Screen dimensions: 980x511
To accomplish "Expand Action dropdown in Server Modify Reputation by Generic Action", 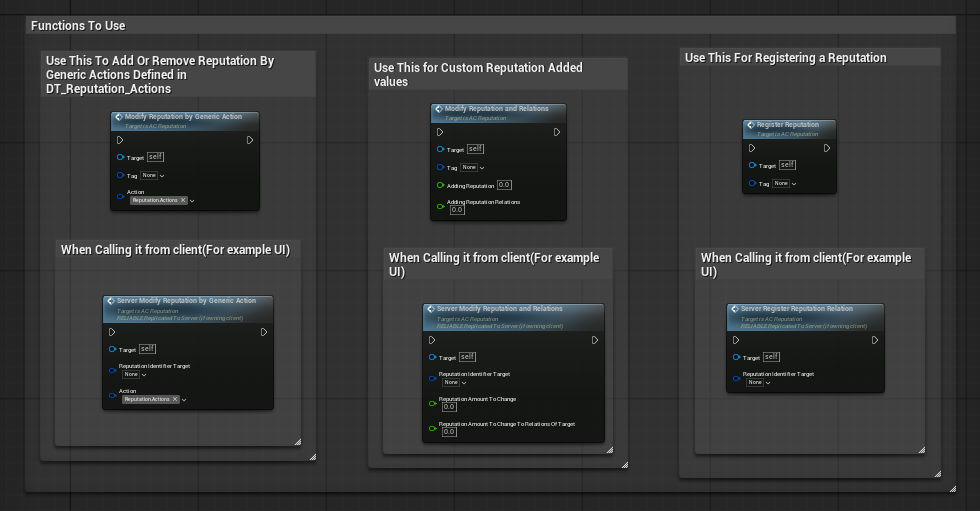I will 185,399.
